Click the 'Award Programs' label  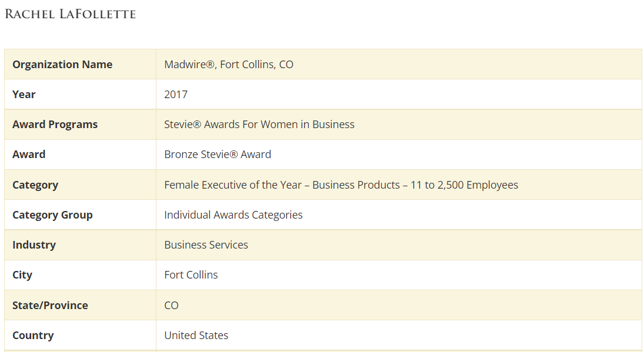point(55,125)
